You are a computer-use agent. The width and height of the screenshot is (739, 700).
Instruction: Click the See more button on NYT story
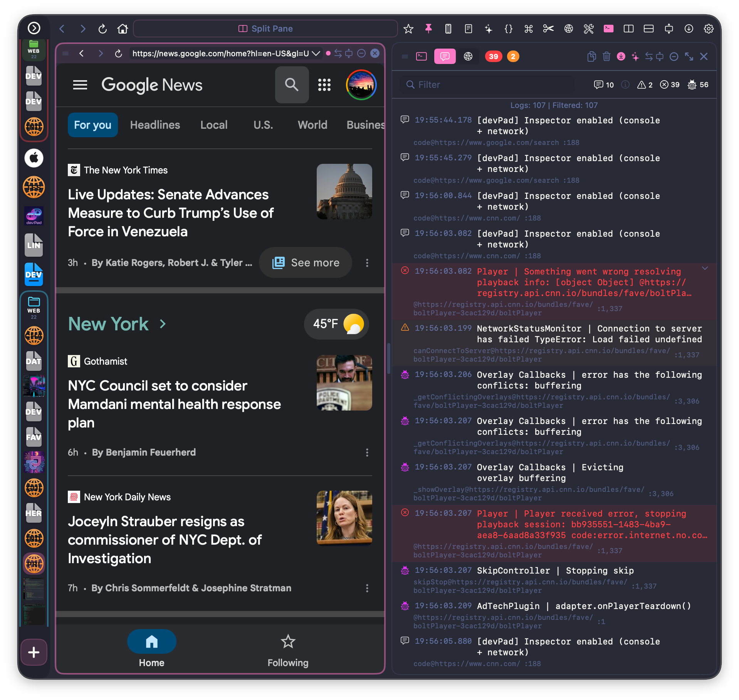pos(305,262)
